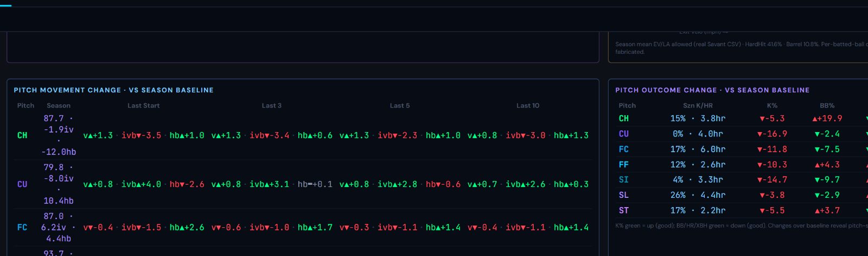Click the Pitch Movement Change panel title
The height and width of the screenshot is (256, 868).
coord(113,90)
